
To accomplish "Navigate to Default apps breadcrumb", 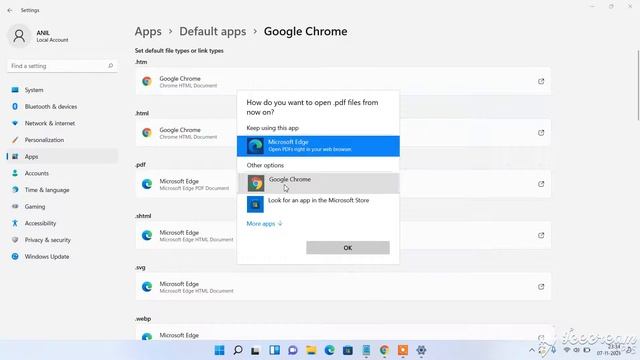I will coord(213,31).
